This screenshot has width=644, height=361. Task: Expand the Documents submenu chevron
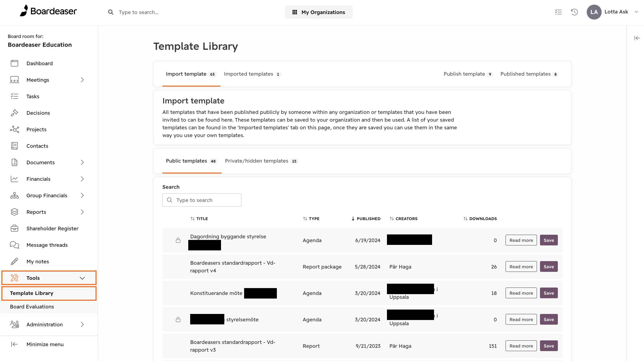click(x=82, y=162)
